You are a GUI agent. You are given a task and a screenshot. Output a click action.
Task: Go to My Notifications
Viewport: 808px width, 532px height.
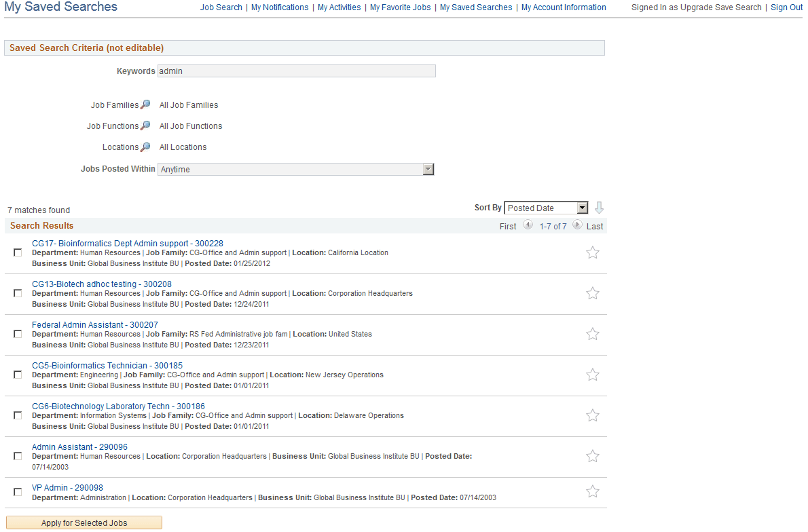280,7
